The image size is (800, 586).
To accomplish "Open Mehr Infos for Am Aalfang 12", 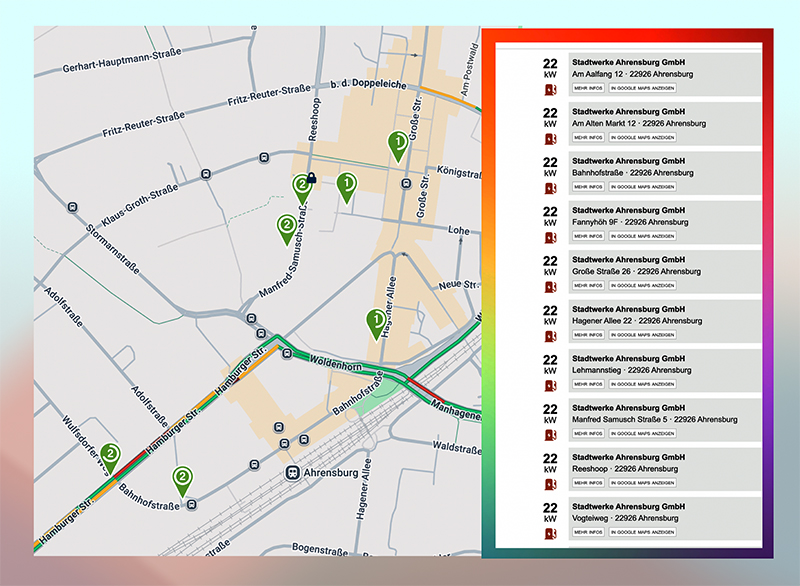I will (x=588, y=88).
